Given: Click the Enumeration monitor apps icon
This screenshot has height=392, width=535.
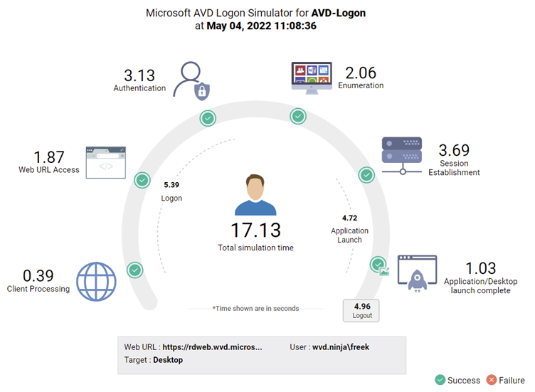Looking at the screenshot, I should (312, 78).
